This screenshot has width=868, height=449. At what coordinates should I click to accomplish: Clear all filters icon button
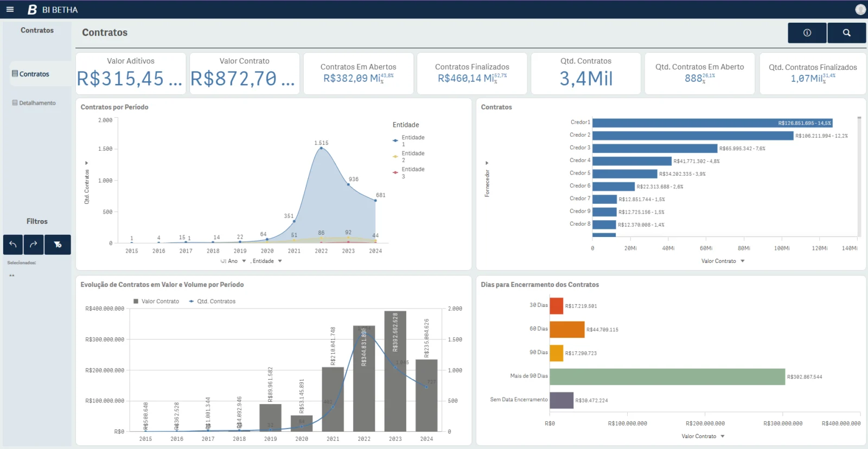tap(58, 245)
